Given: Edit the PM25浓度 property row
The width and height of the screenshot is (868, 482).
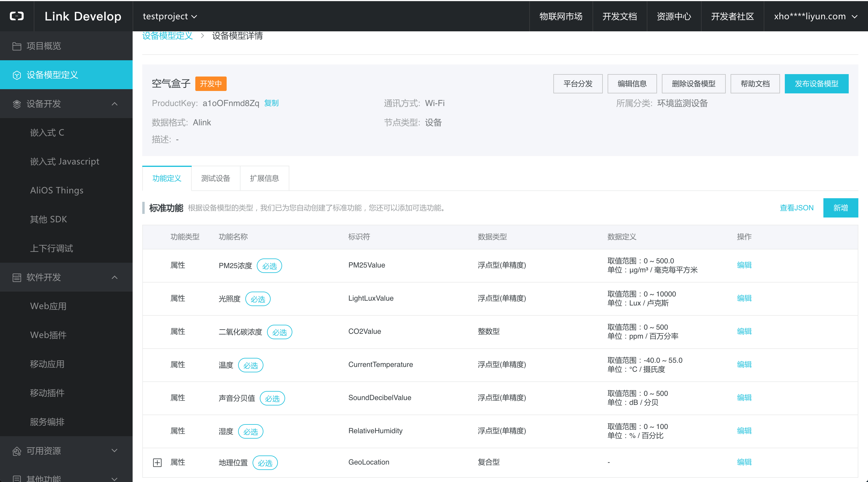Looking at the screenshot, I should pyautogui.click(x=744, y=265).
